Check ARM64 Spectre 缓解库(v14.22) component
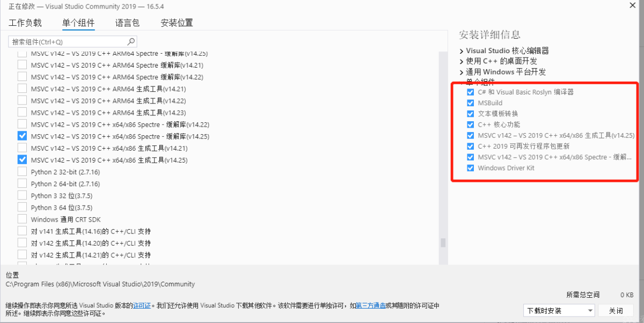 (22, 77)
